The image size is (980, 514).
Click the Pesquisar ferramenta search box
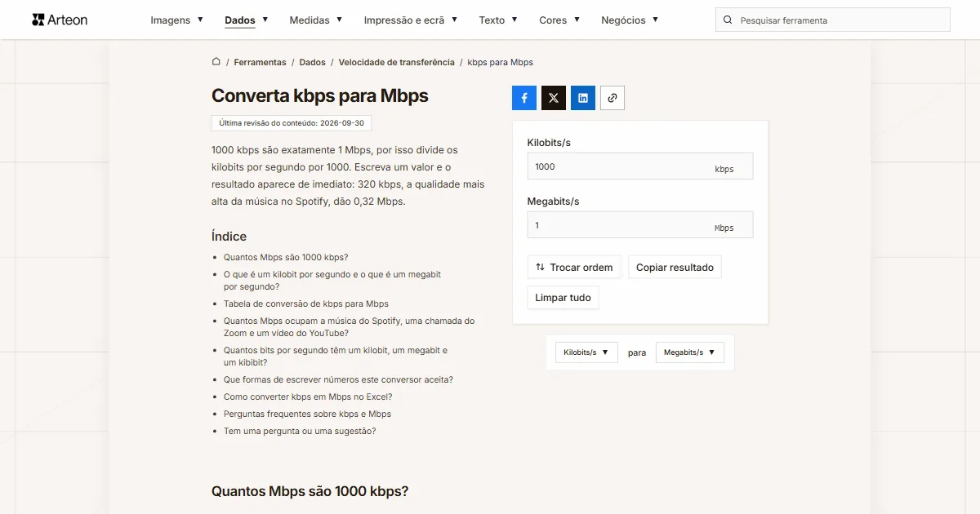tap(833, 20)
